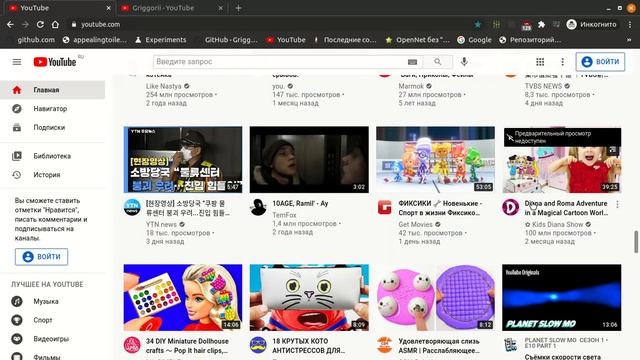Screen dimensions: 640x360
Task: Open Подписки in the sidebar
Action: pyautogui.click(x=52, y=127)
